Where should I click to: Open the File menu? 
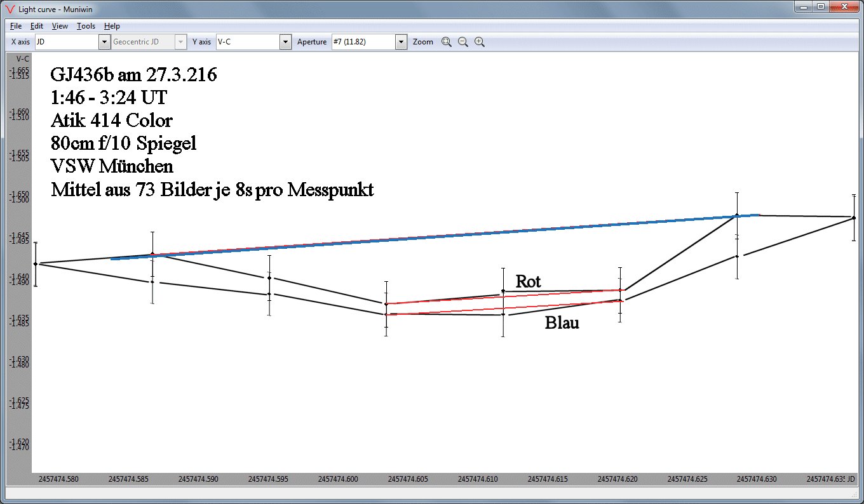point(16,26)
